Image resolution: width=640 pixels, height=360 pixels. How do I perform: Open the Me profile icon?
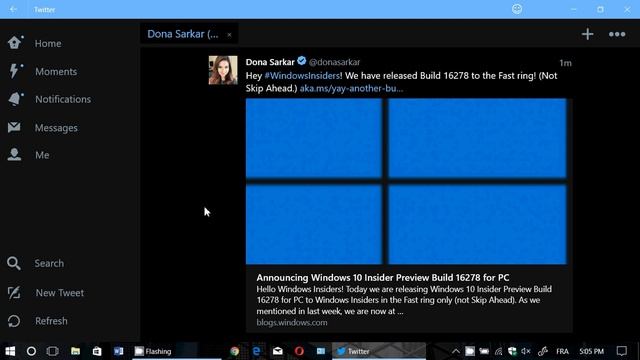(14, 155)
